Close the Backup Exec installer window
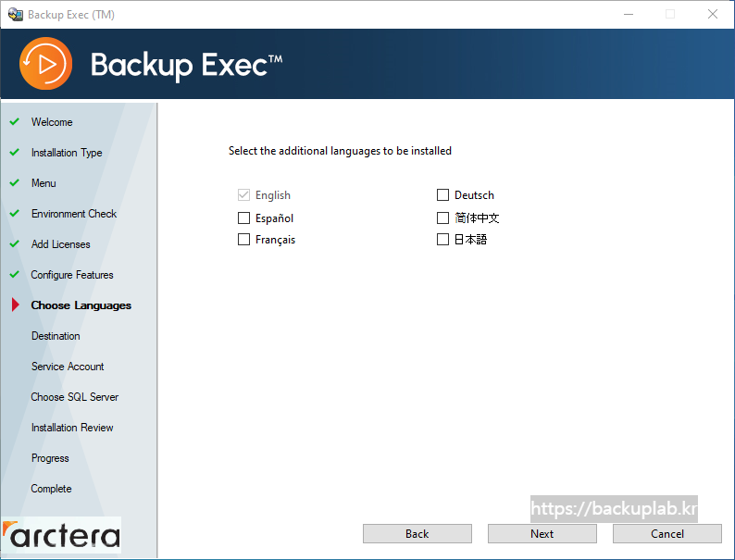This screenshot has height=560, width=735. [713, 15]
